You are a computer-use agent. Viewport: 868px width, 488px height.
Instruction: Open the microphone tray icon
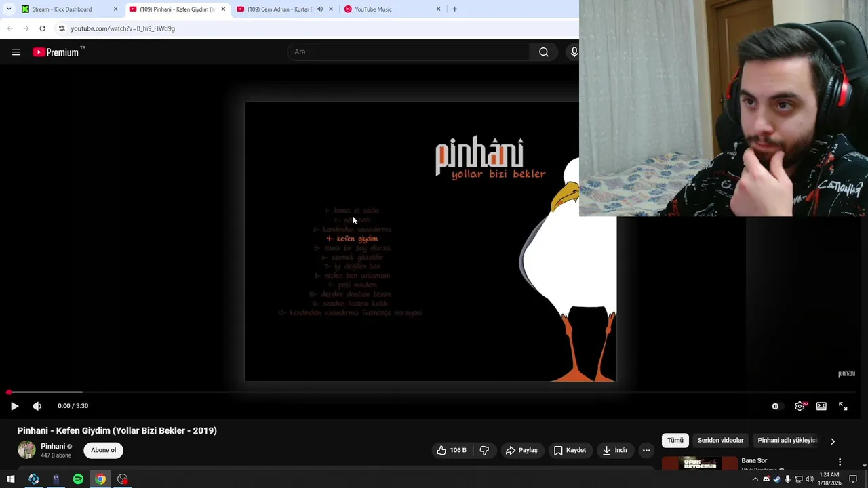787,479
